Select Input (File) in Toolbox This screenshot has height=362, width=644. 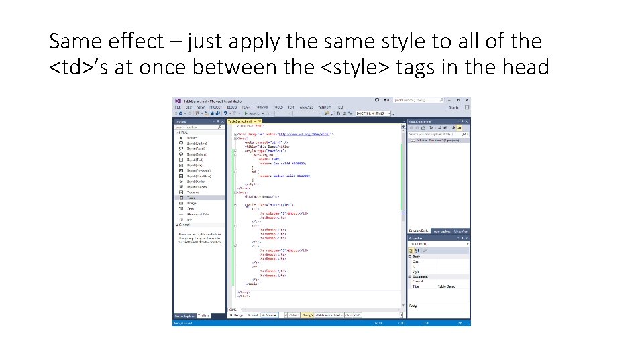coord(195,165)
